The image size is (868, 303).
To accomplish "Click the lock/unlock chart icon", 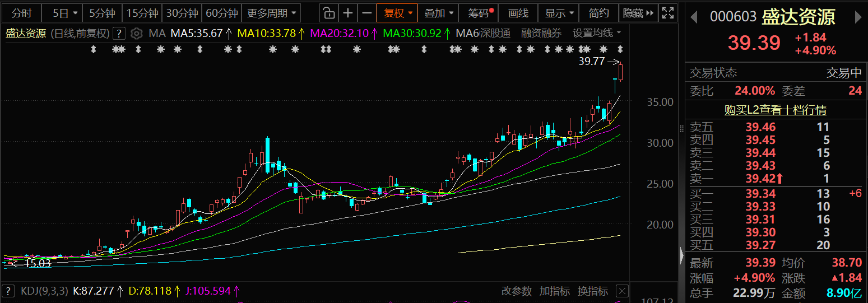I will coord(329,13).
